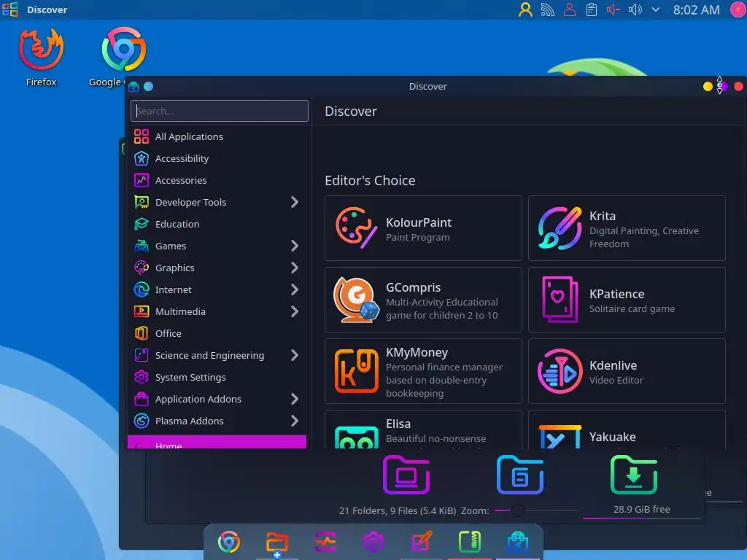Select the GCompris globe icon
This screenshot has height=560, width=747.
click(x=356, y=300)
